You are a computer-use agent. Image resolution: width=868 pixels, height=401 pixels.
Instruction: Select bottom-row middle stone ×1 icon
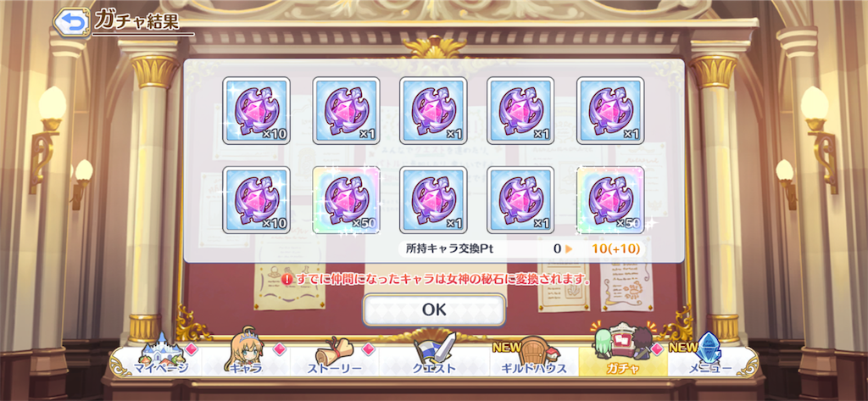433,199
